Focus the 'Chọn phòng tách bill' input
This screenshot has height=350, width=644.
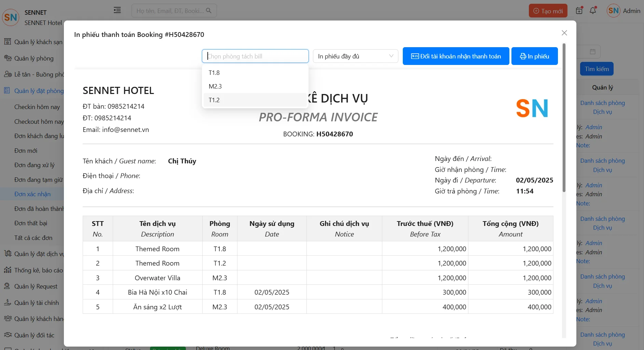click(x=255, y=56)
